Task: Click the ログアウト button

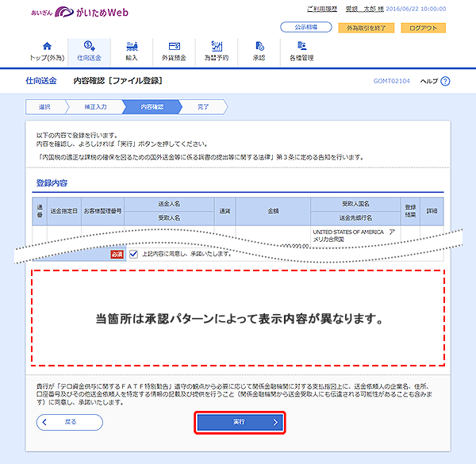Action: (423, 28)
